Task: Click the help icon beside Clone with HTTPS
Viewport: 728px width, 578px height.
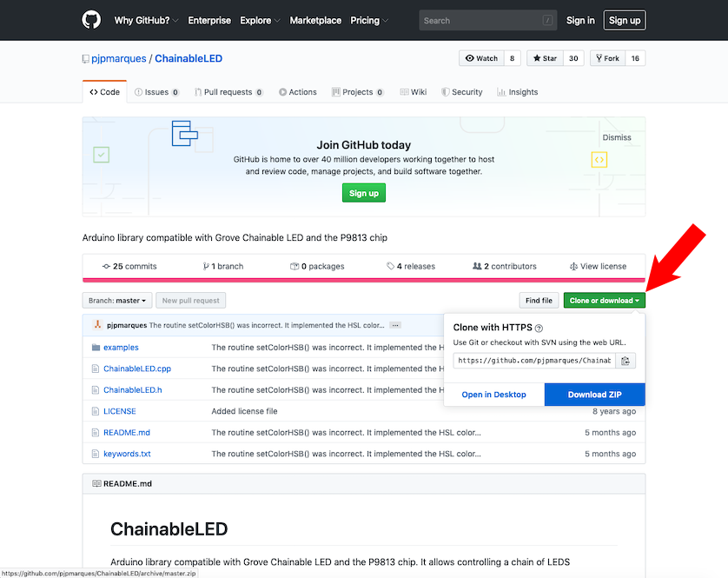Action: click(539, 329)
